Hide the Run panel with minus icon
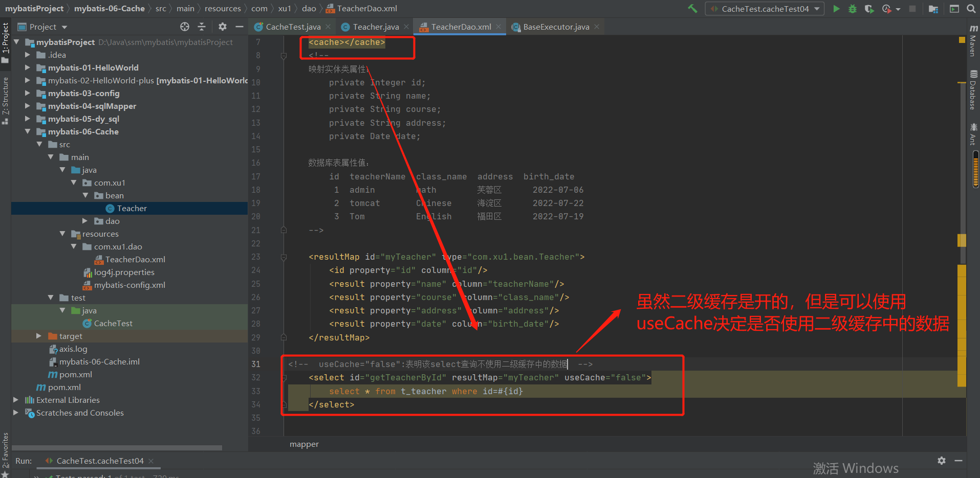The image size is (980, 478). [959, 461]
